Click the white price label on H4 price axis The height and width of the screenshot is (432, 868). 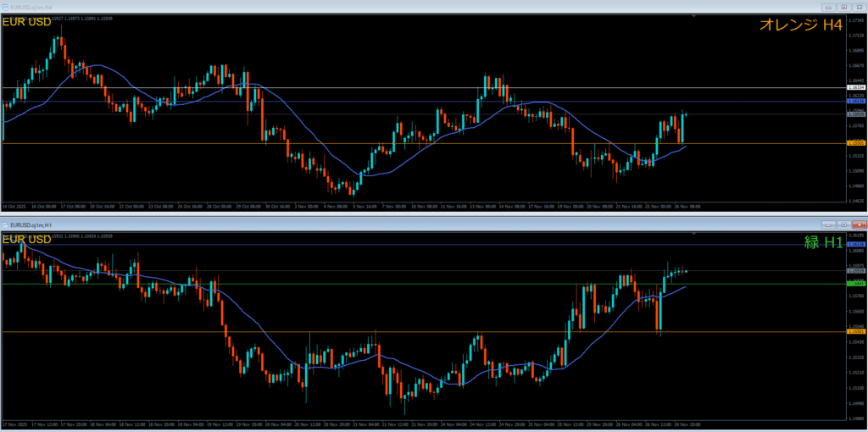[855, 87]
